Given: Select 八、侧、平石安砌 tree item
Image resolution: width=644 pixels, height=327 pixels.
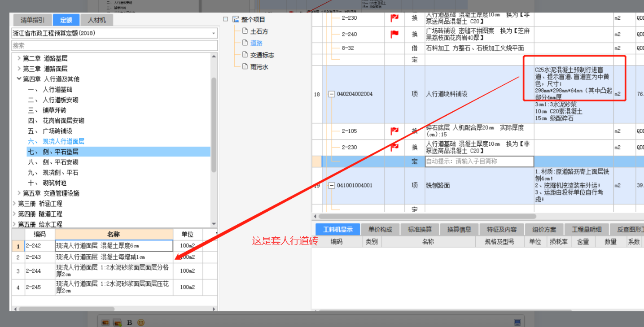Looking at the screenshot, I should (53, 162).
